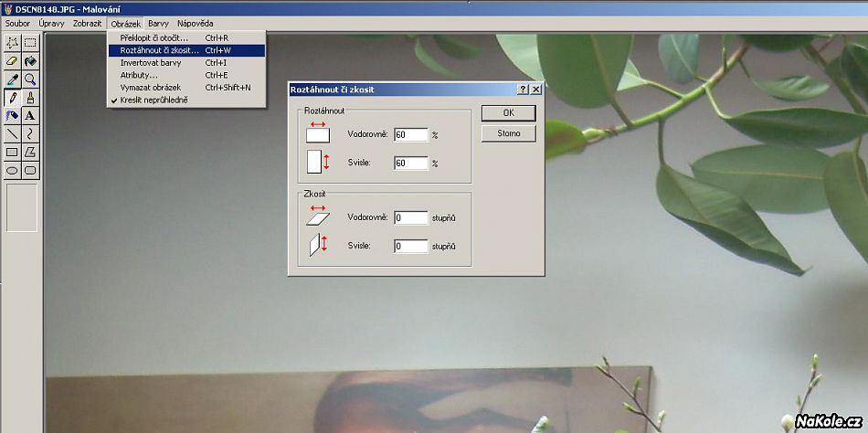The width and height of the screenshot is (868, 433).
Task: Open the Barvy menu
Action: click(x=158, y=22)
